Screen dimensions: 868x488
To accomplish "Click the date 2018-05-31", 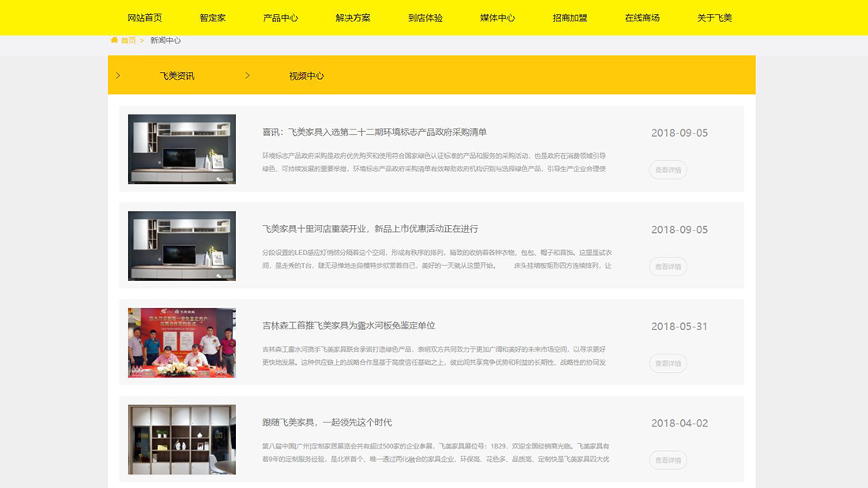I will point(679,327).
